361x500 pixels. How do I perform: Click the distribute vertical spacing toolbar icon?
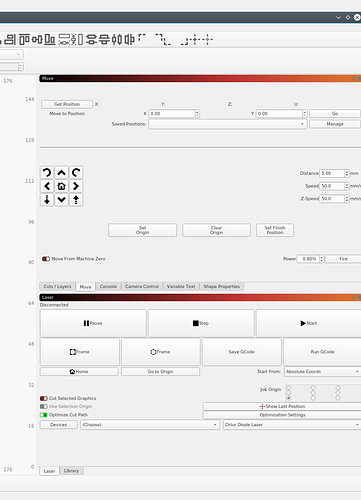coord(104,39)
